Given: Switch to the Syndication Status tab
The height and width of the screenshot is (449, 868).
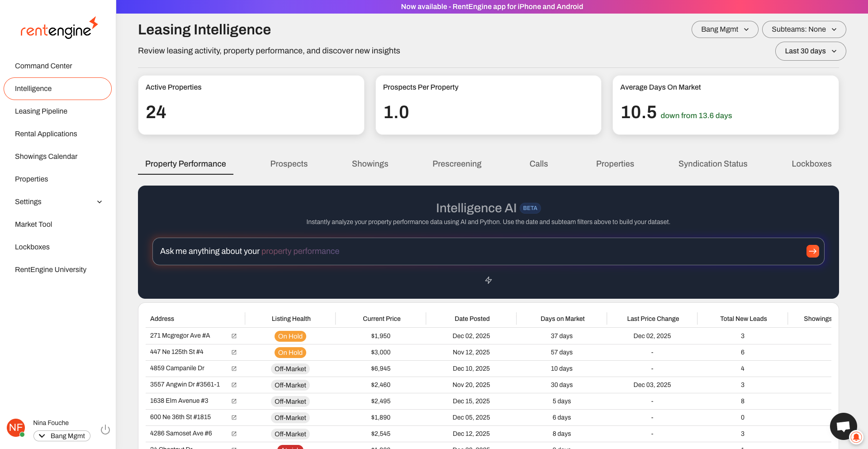Looking at the screenshot, I should point(712,164).
